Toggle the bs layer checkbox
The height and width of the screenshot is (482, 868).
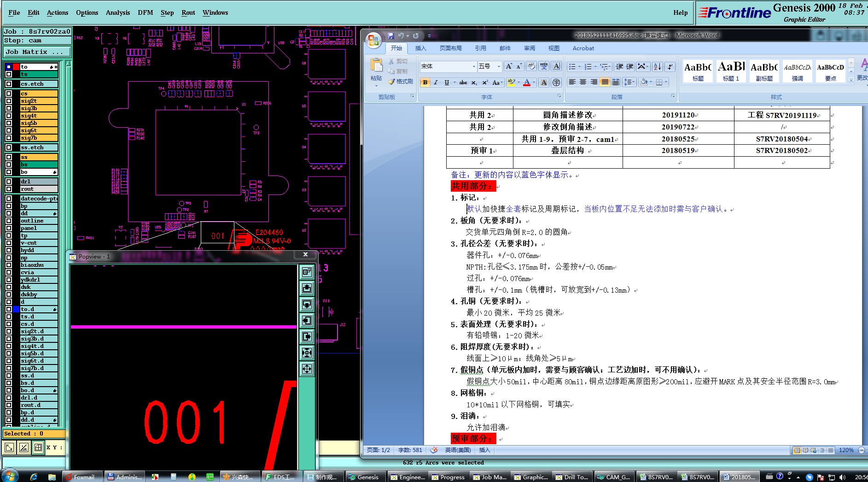[x=9, y=165]
